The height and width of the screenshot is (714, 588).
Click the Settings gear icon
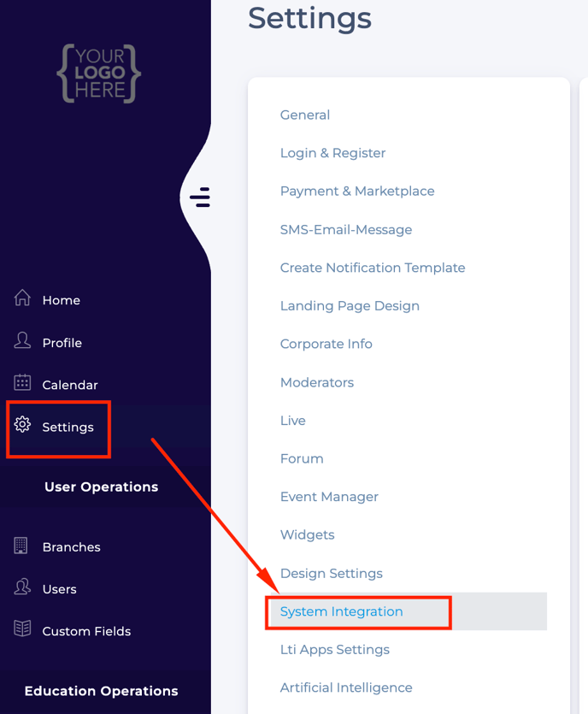click(22, 424)
